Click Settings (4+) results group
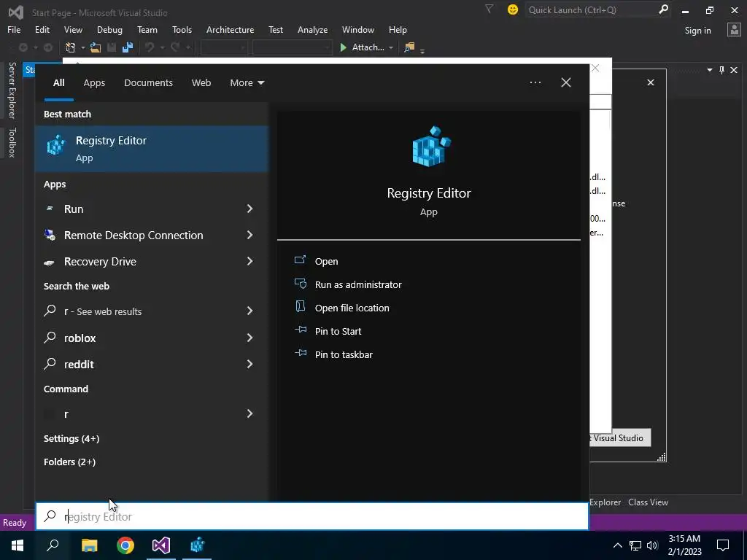The image size is (747, 560). pos(71,438)
